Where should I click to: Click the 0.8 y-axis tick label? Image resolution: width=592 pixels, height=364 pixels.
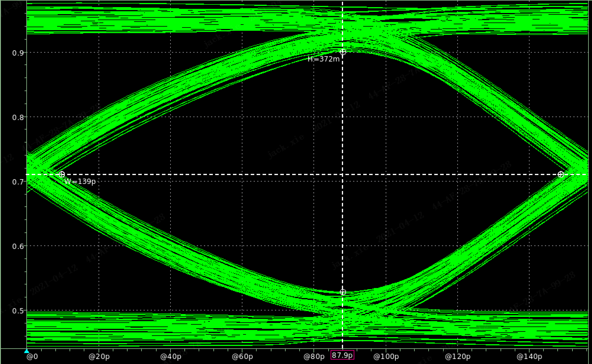(x=18, y=117)
